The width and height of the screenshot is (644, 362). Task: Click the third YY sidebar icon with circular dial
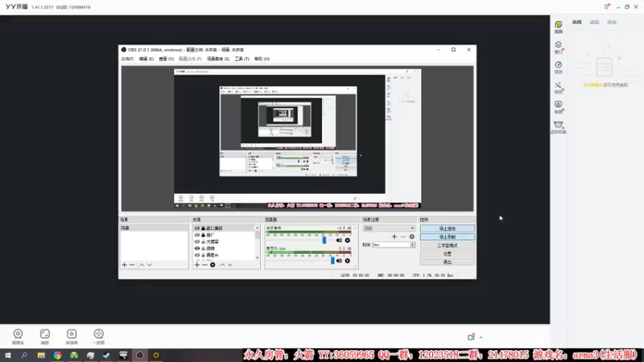(x=558, y=67)
